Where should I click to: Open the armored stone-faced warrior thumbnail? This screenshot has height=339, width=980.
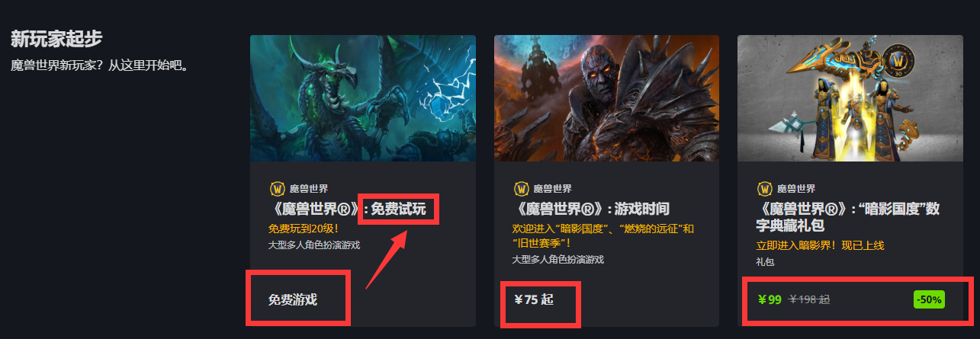pyautogui.click(x=606, y=98)
